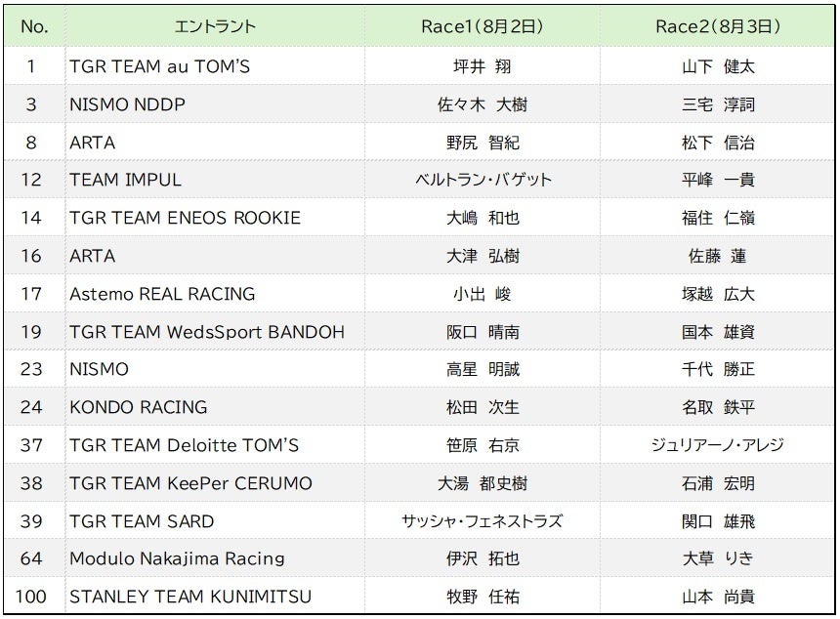The image size is (840, 619).
Task: Click driver 坪井 翔 in Race1
Action: click(x=483, y=66)
